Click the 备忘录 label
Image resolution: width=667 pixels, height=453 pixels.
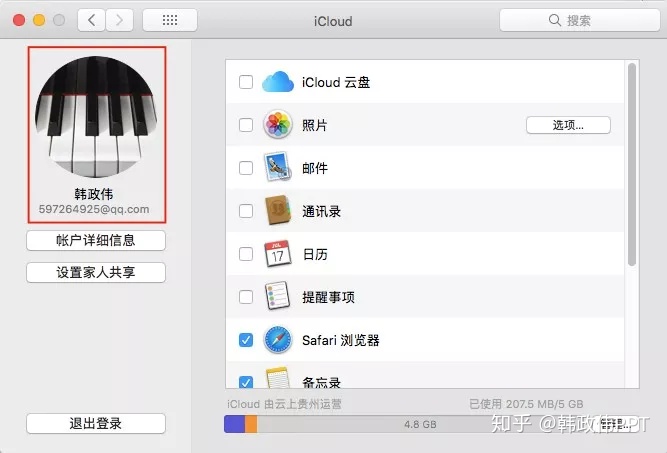click(x=322, y=382)
